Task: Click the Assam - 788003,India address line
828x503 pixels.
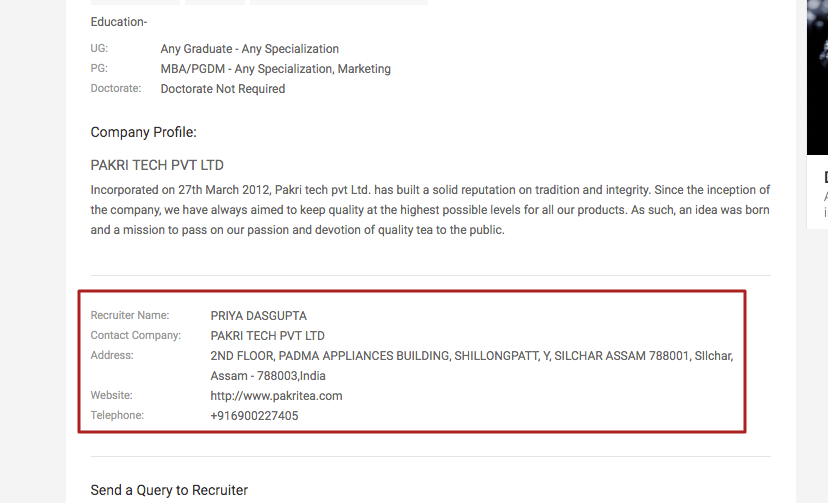Action: tap(268, 376)
